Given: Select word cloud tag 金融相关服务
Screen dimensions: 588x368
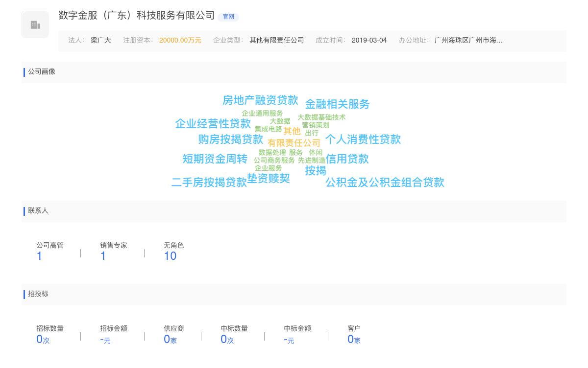Looking at the screenshot, I should pyautogui.click(x=338, y=104).
